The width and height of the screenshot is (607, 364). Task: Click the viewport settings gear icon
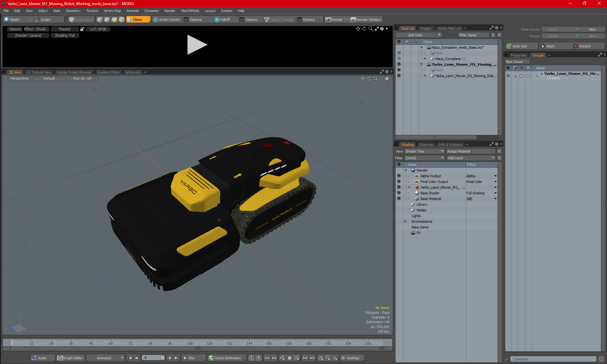pos(387,79)
